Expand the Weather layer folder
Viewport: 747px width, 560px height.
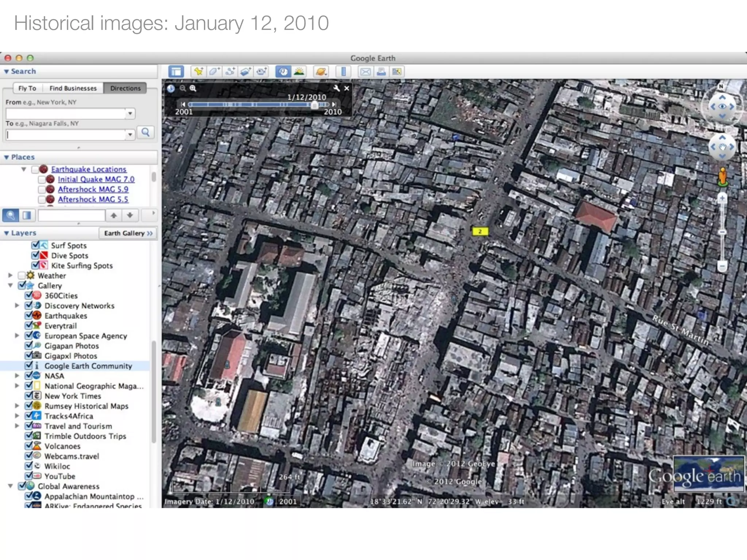(10, 275)
